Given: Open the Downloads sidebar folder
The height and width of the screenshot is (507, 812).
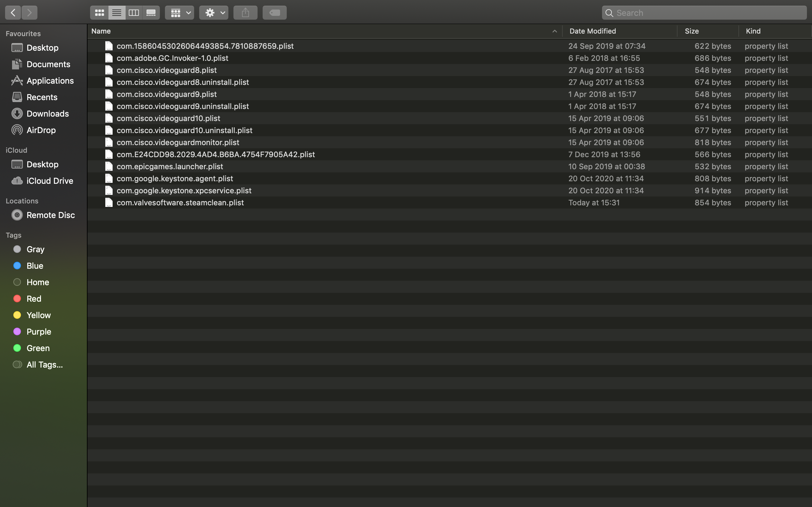Looking at the screenshot, I should pos(47,114).
